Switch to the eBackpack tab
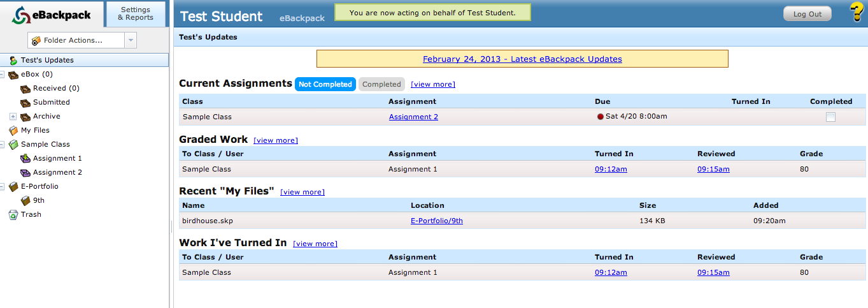This screenshot has height=308, width=868. (x=52, y=15)
